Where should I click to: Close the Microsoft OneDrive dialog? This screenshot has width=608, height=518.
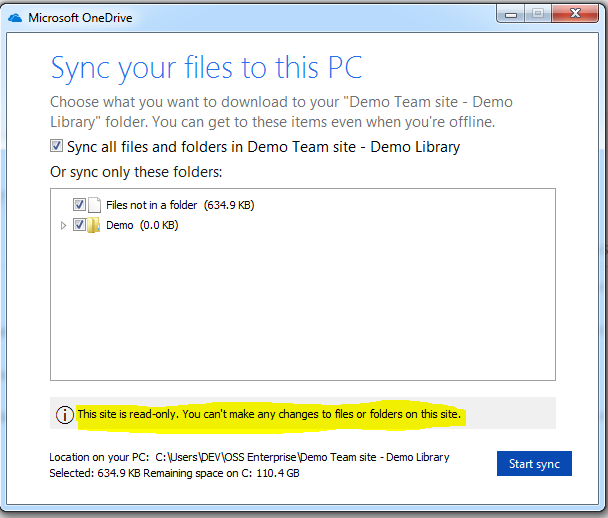(x=575, y=14)
